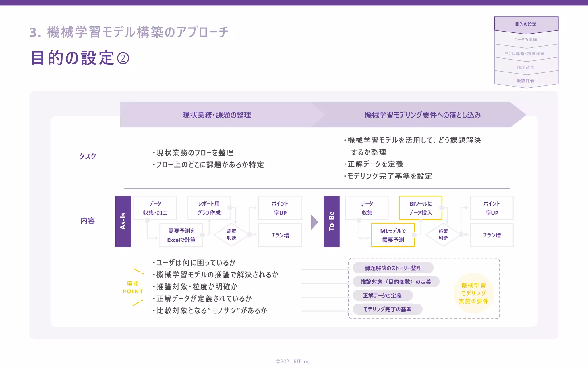Click the highlighted MLモデルで需要予測 box

393,235
